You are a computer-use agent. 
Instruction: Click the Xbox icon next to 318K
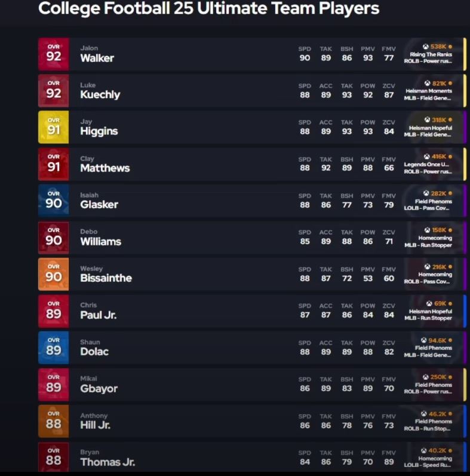[x=427, y=119]
